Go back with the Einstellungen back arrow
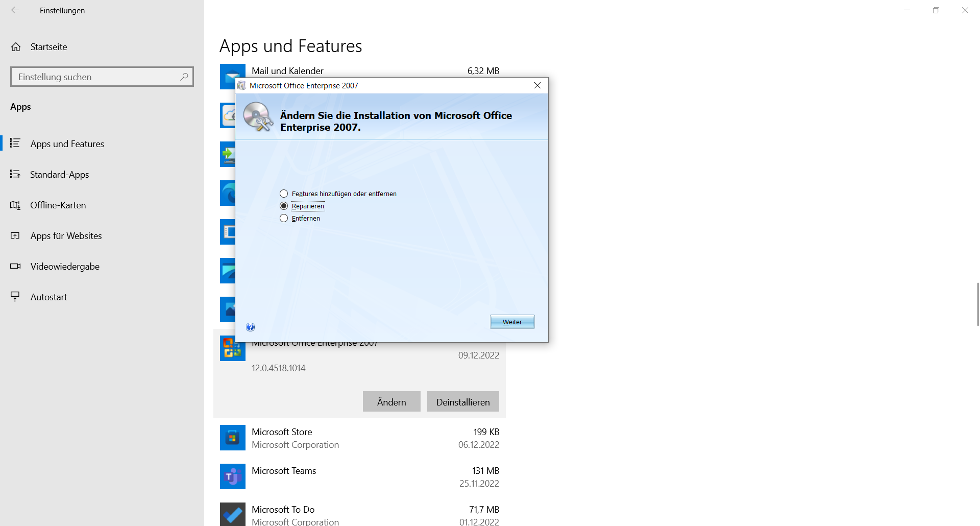Image resolution: width=980 pixels, height=526 pixels. coord(15,10)
